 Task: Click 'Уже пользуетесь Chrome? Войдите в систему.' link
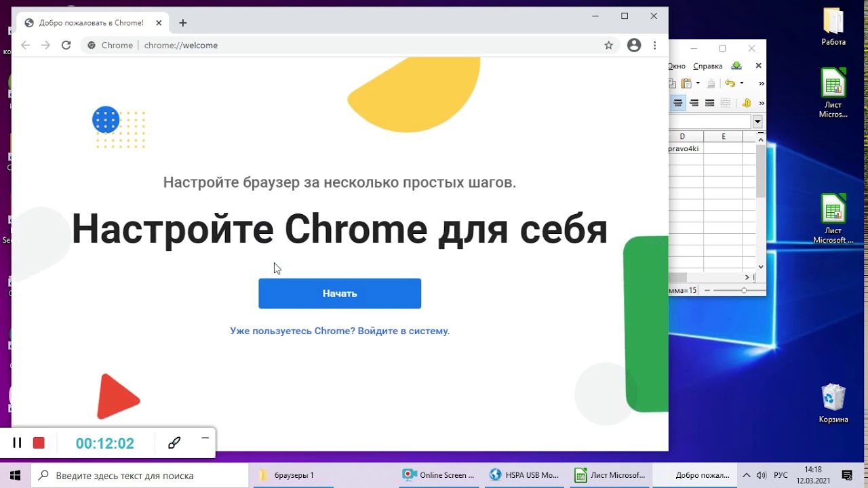pyautogui.click(x=340, y=331)
